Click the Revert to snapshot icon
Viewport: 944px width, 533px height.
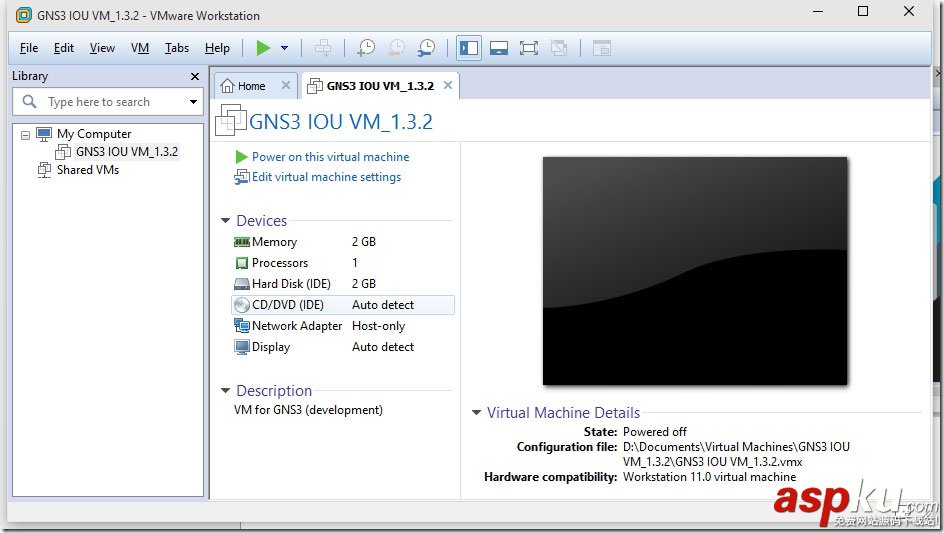396,48
